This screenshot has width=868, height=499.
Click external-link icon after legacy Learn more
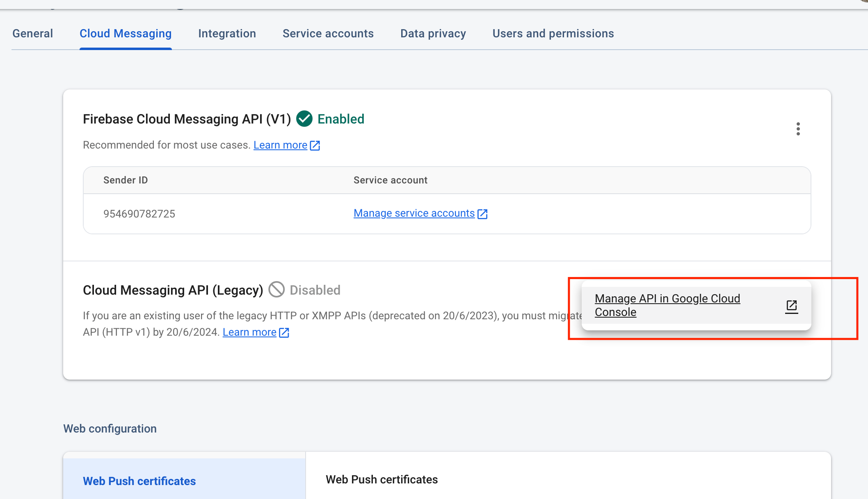(284, 333)
